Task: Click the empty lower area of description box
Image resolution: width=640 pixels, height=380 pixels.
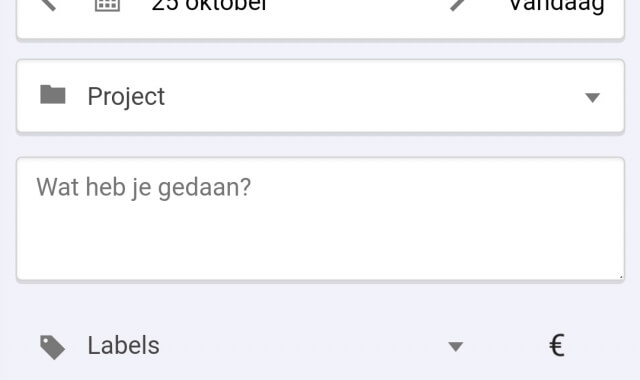Action: click(x=320, y=245)
